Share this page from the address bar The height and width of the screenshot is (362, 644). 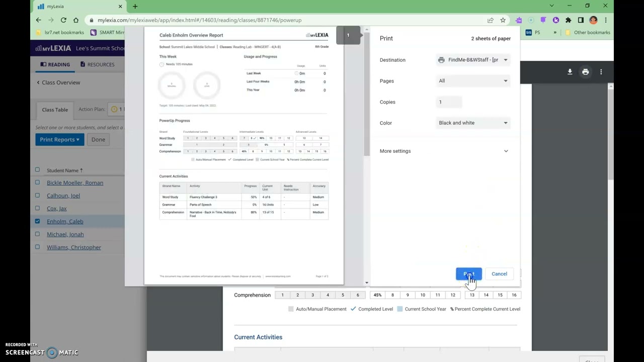(x=490, y=20)
